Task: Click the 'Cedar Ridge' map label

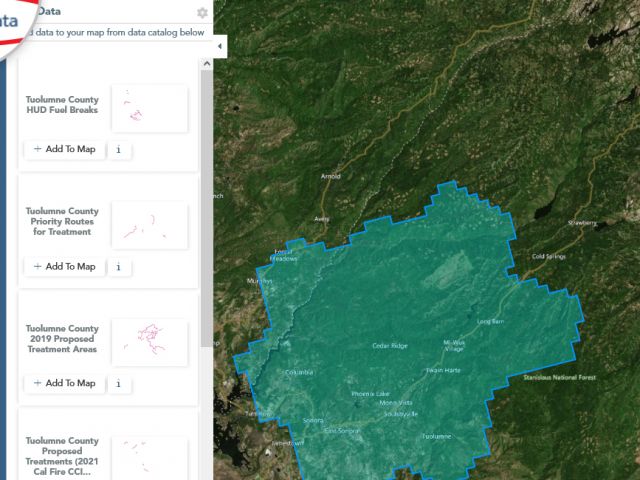Action: (x=390, y=346)
